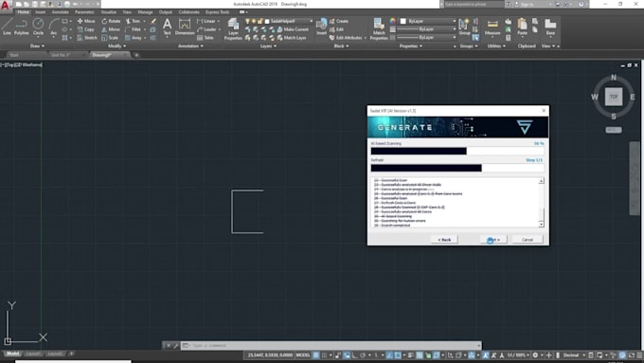Click the AI based Scanning progress bar
This screenshot has width=644, height=363.
[457, 152]
